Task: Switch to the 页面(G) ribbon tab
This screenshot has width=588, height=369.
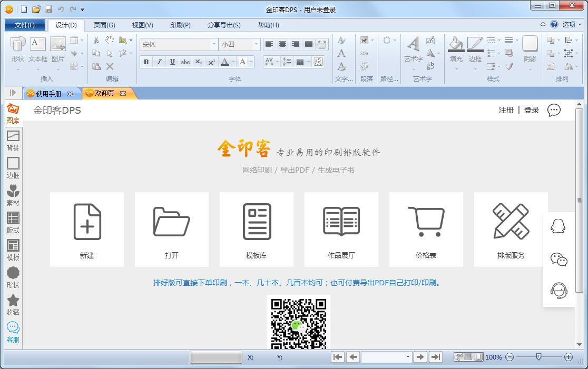Action: (x=104, y=25)
